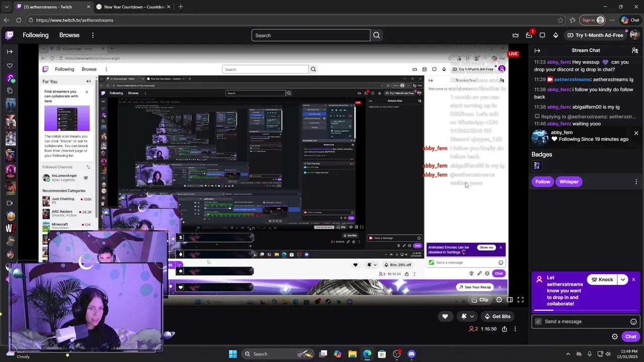Click the sparkle icon in chat input

click(x=538, y=322)
